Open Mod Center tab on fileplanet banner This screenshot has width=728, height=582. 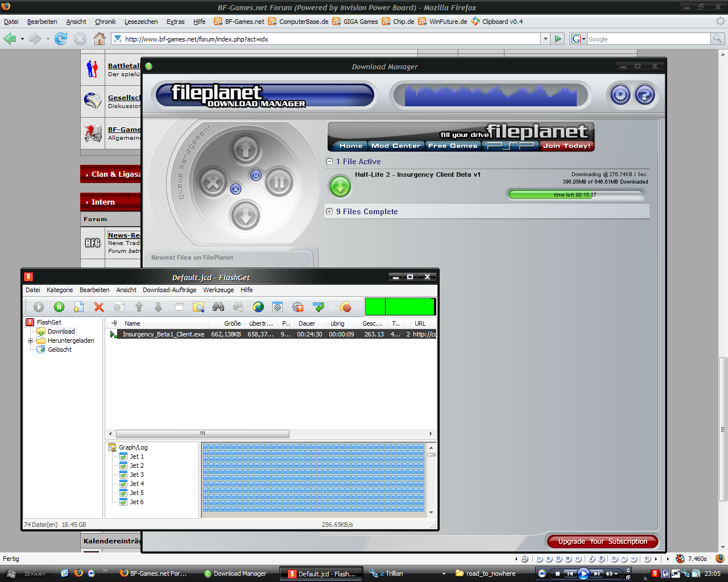coord(396,145)
